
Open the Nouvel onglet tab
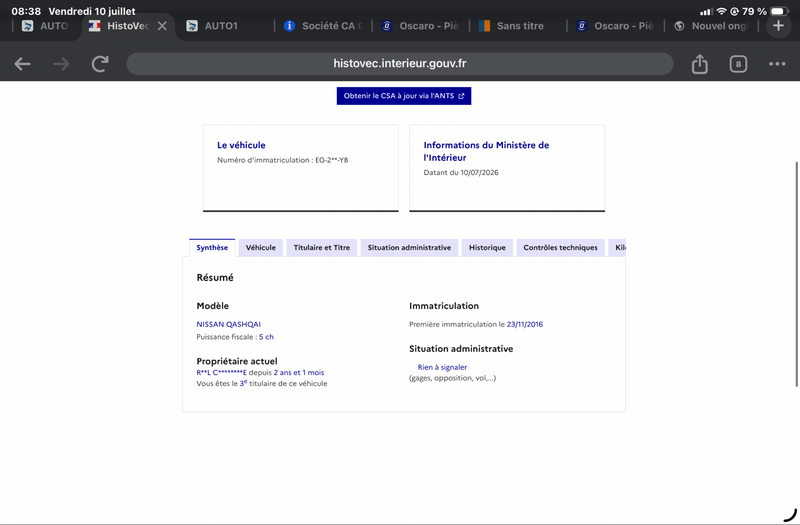click(x=711, y=26)
